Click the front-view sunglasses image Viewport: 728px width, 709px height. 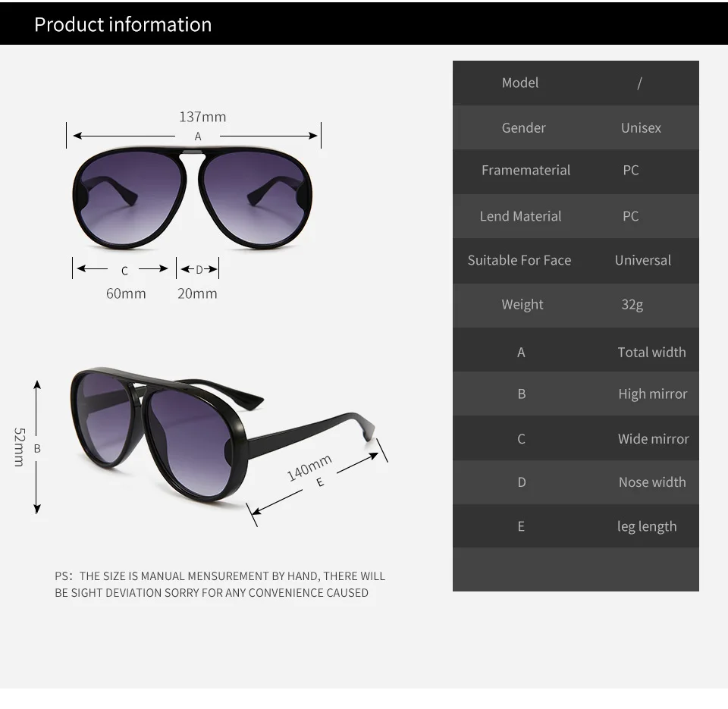(192, 197)
